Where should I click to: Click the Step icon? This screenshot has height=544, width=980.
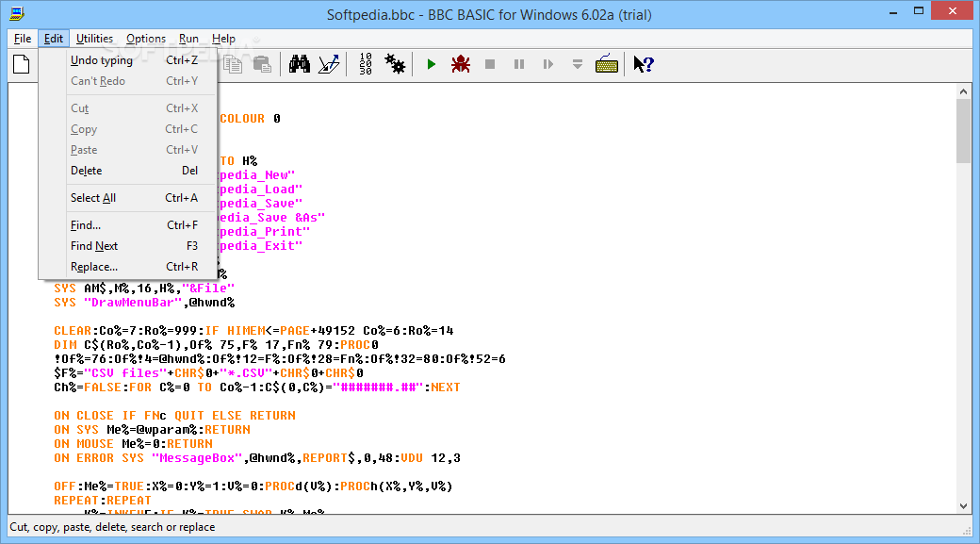(x=548, y=64)
